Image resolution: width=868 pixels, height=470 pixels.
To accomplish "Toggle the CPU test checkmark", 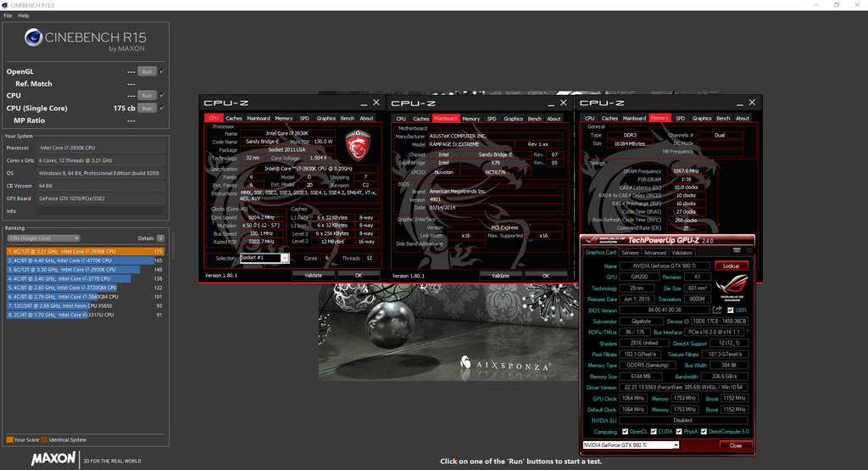I will tap(162, 95).
